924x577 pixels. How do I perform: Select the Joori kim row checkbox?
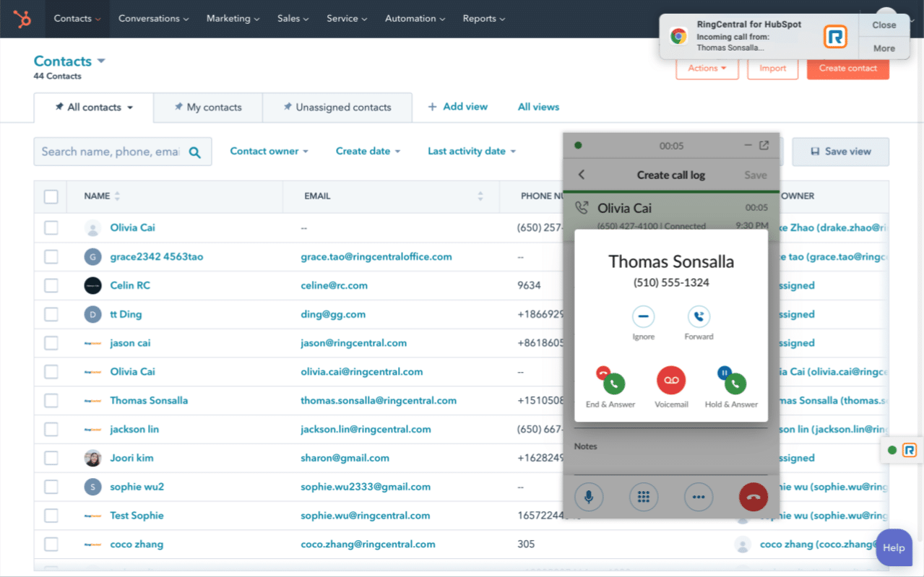[51, 458]
